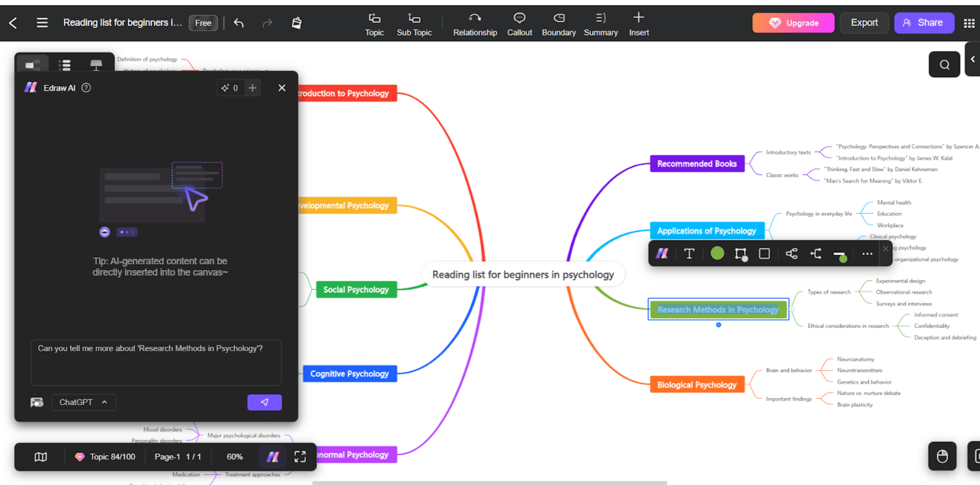Click the green fill color swatch

click(x=716, y=253)
